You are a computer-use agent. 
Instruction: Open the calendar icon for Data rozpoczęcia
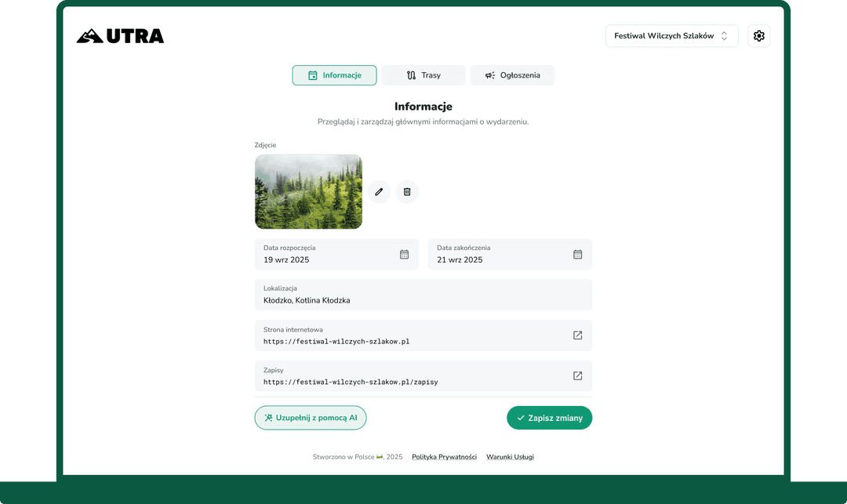(x=404, y=254)
